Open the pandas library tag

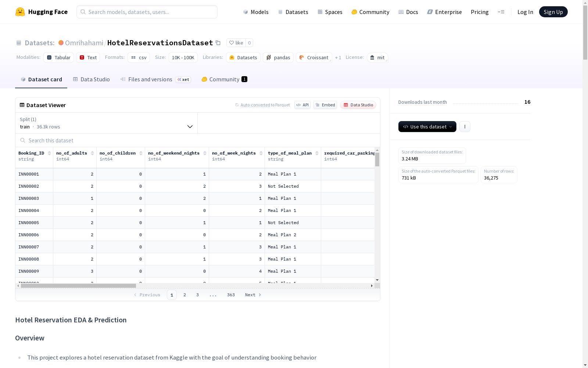coord(278,57)
